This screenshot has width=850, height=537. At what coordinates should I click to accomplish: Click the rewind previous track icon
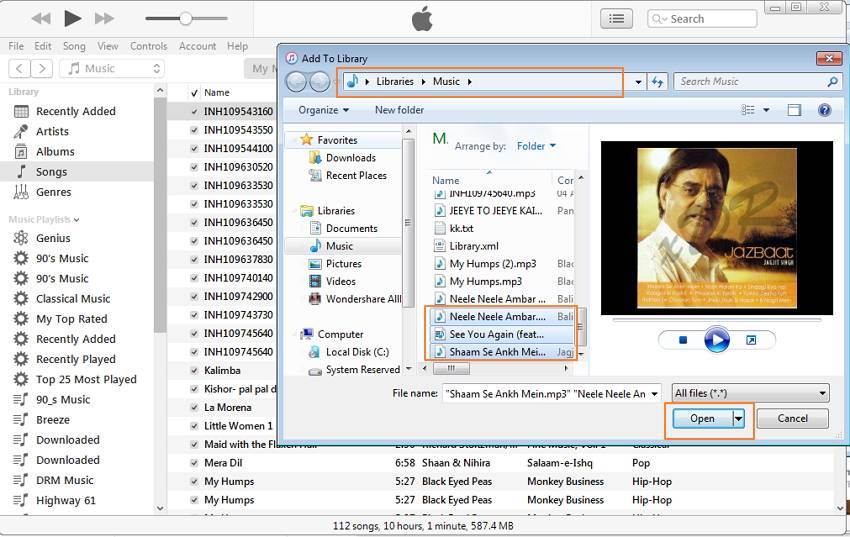tap(41, 18)
